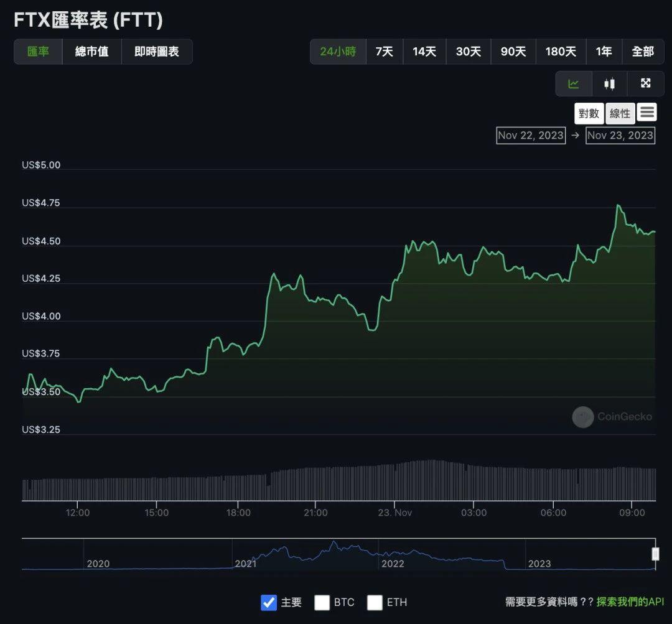Image resolution: width=672 pixels, height=624 pixels.
Task: Enable the BTC comparison checkbox
Action: (x=322, y=602)
